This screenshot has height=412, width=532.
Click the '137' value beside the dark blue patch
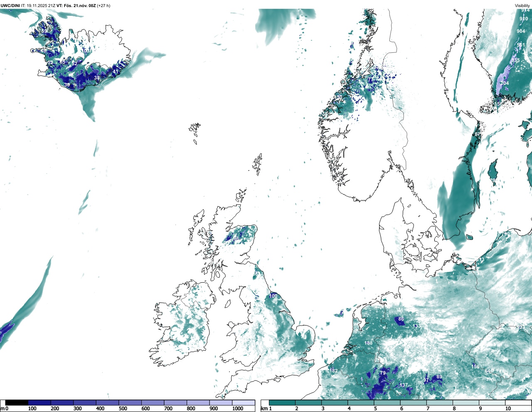404,385
